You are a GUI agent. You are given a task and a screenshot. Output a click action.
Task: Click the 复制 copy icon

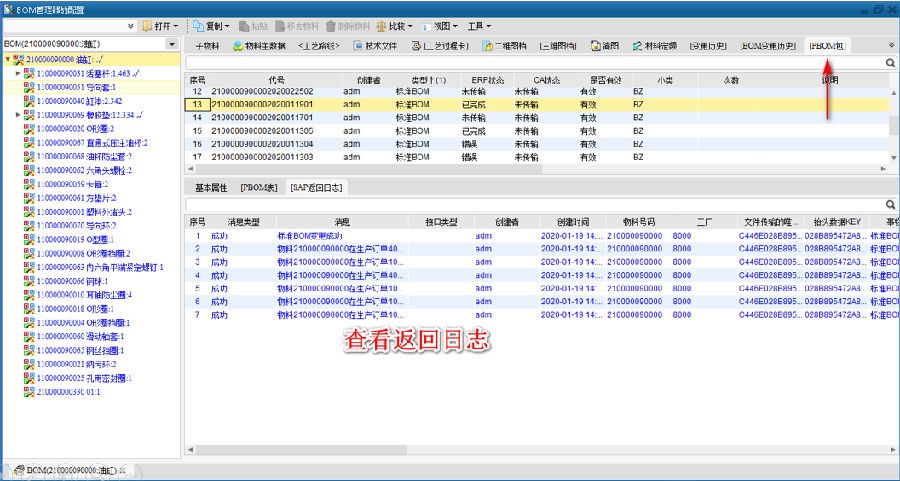pos(199,25)
